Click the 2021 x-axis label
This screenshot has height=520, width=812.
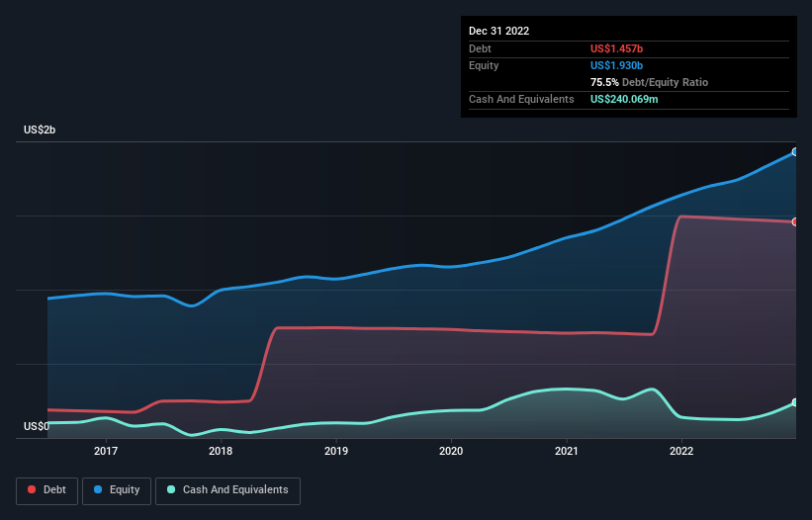pyautogui.click(x=567, y=451)
